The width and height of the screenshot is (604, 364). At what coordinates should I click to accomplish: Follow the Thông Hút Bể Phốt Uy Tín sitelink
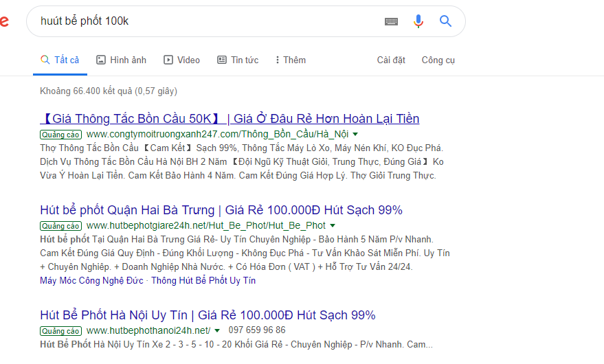[x=203, y=280]
